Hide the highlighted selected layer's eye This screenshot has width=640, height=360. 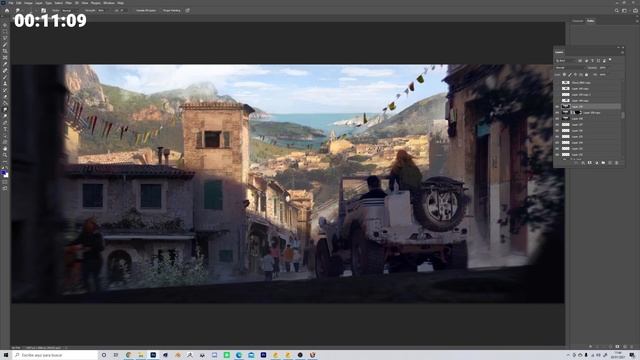point(557,107)
